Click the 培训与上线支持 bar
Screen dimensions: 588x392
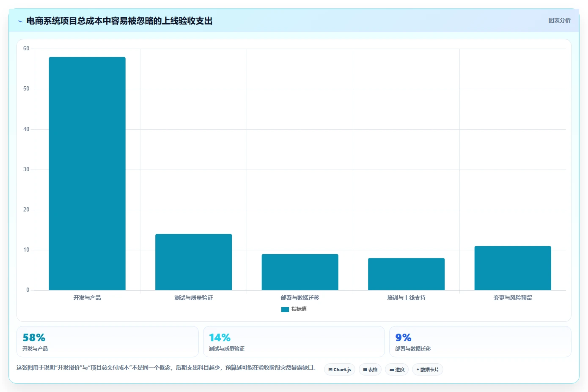point(406,274)
